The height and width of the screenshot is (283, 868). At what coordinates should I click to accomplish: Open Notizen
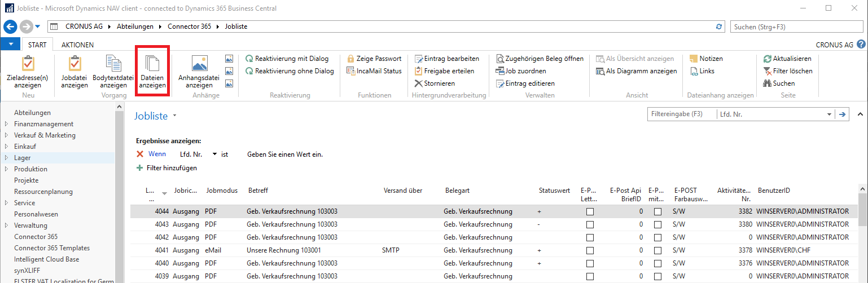706,59
